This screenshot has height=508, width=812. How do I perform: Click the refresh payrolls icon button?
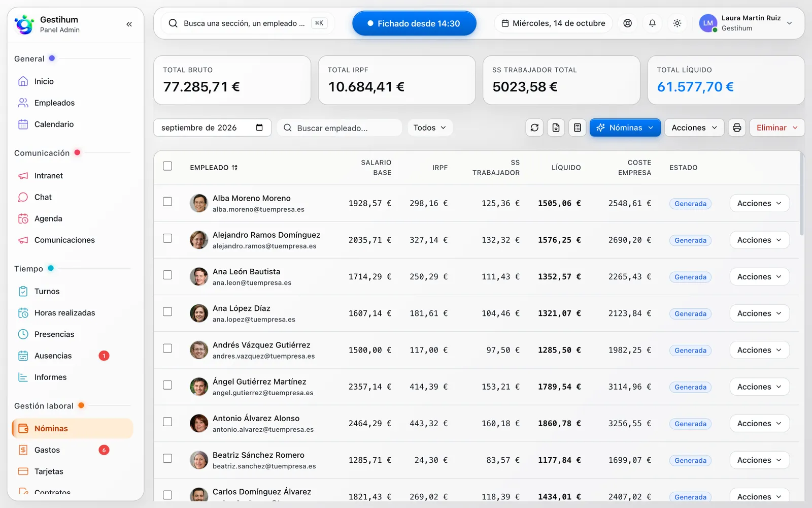pos(534,128)
